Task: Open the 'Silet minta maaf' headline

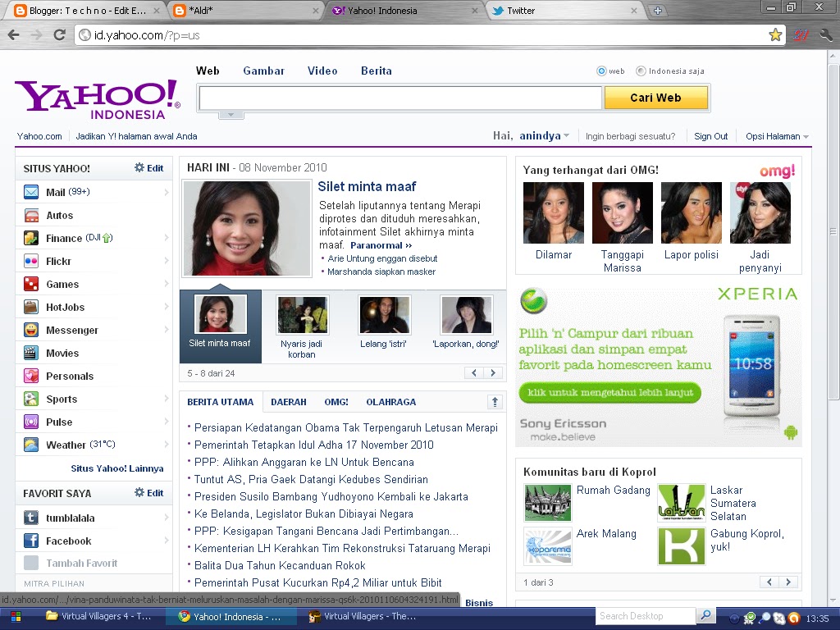Action: [367, 186]
